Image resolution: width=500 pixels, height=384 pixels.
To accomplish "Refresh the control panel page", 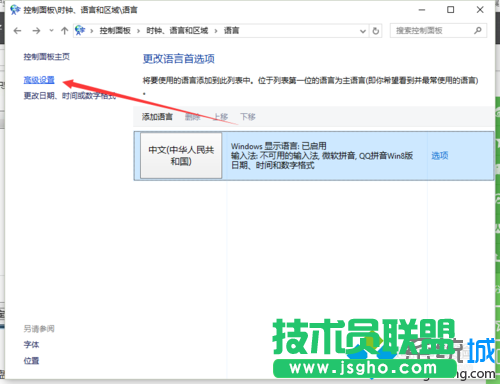I will 376,31.
